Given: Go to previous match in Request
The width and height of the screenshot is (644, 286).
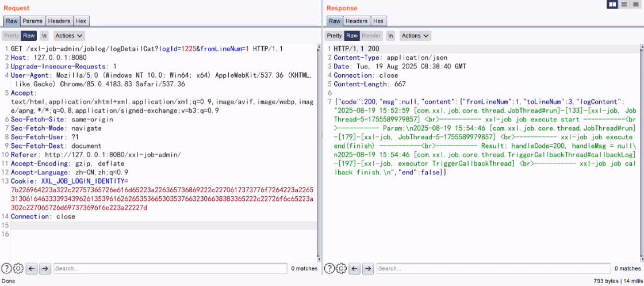Looking at the screenshot, I should [32, 268].
